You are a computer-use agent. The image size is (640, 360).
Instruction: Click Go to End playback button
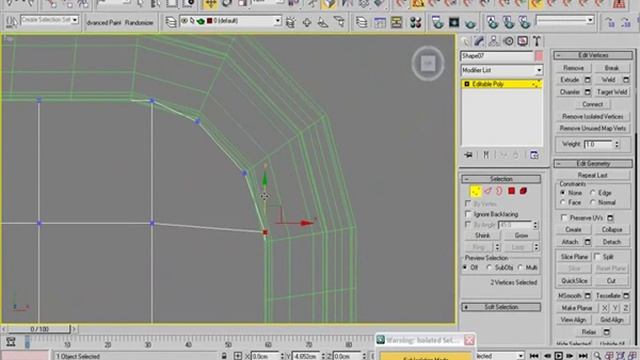(584, 356)
